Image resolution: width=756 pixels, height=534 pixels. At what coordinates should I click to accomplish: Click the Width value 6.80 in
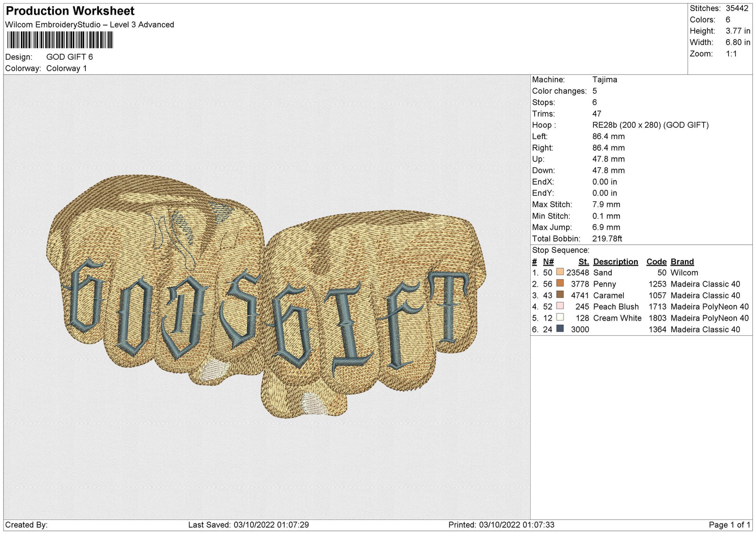coord(738,42)
